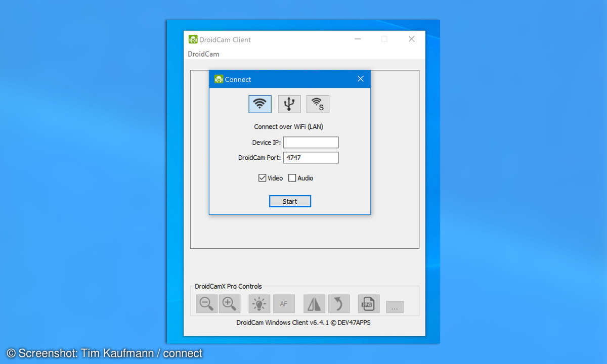Click the save JPG snapshot icon
The image size is (607, 364).
[369, 304]
